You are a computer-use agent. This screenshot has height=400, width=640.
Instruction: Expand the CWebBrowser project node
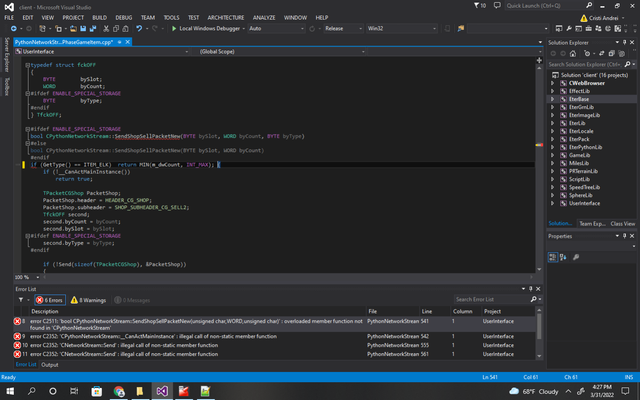point(553,83)
